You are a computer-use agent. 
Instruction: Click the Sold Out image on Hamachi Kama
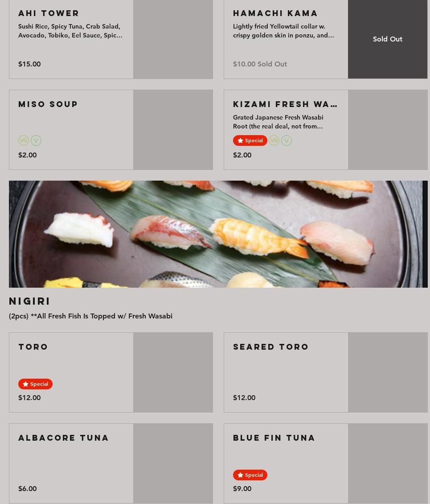(x=388, y=39)
